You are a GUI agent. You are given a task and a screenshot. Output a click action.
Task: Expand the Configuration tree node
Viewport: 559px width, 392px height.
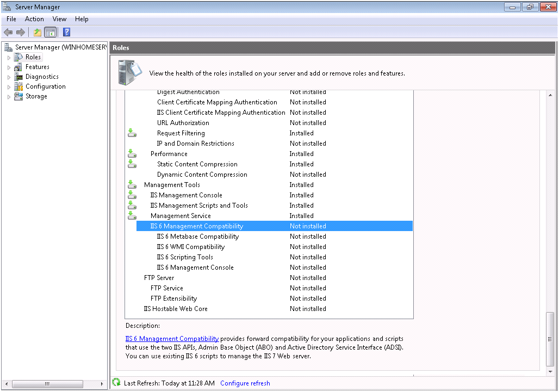click(x=9, y=86)
